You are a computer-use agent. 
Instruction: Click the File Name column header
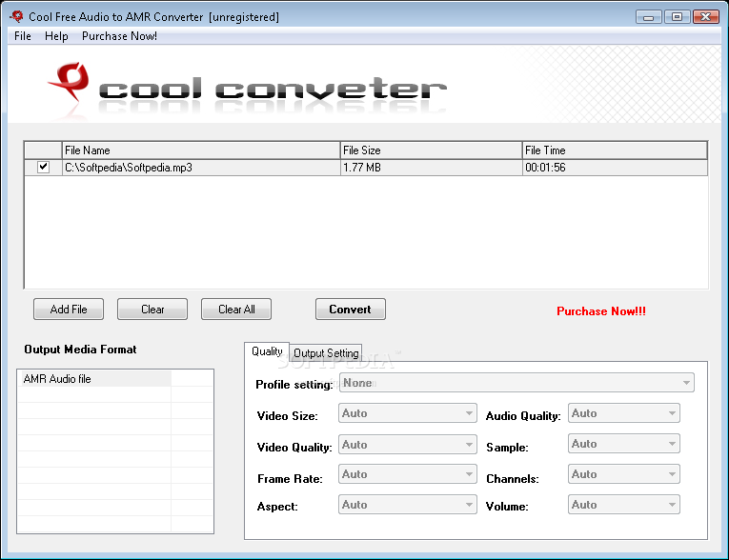point(201,150)
